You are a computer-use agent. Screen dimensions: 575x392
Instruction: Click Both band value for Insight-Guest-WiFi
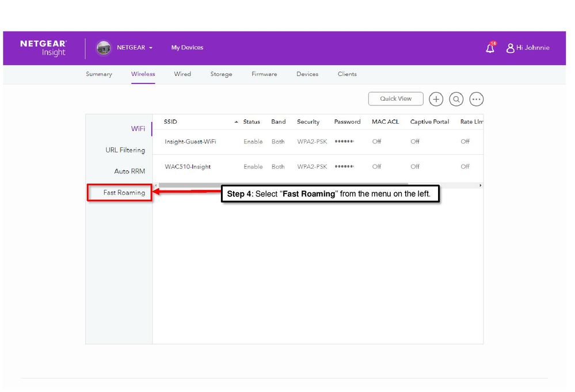(278, 142)
